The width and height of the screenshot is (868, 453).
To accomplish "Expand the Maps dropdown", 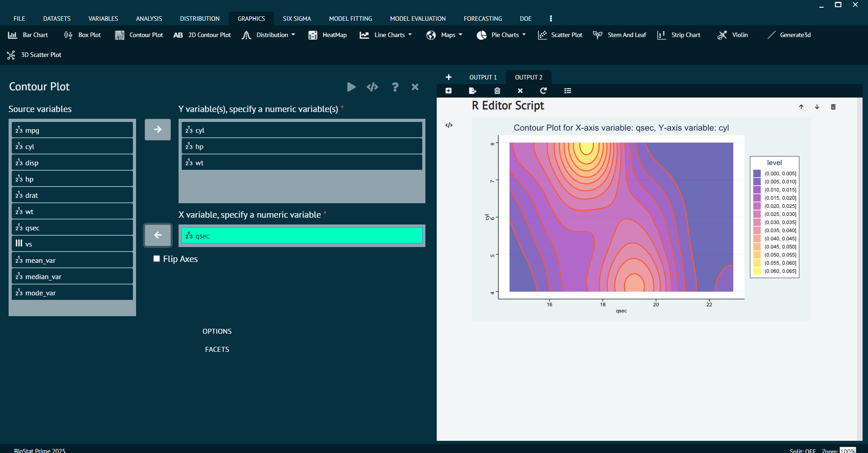I will coord(444,35).
